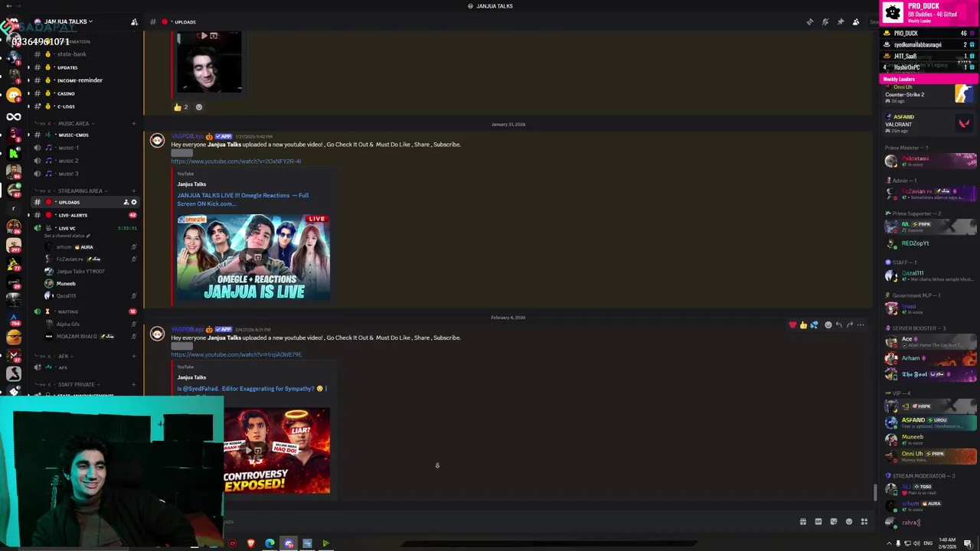Open the UPDATES channel
Viewport: 980px width, 551px height.
pyautogui.click(x=67, y=67)
